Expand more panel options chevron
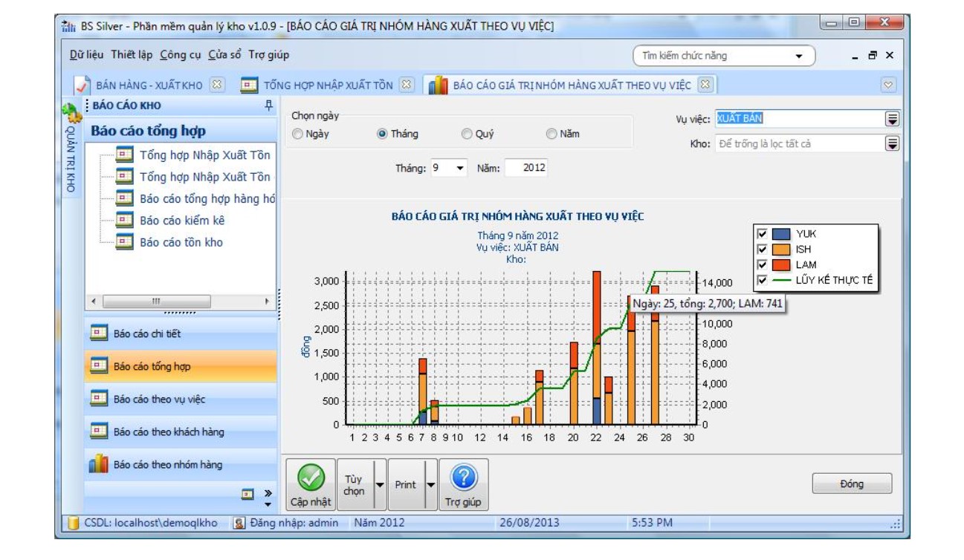Image resolution: width=964 pixels, height=560 pixels. point(268,493)
